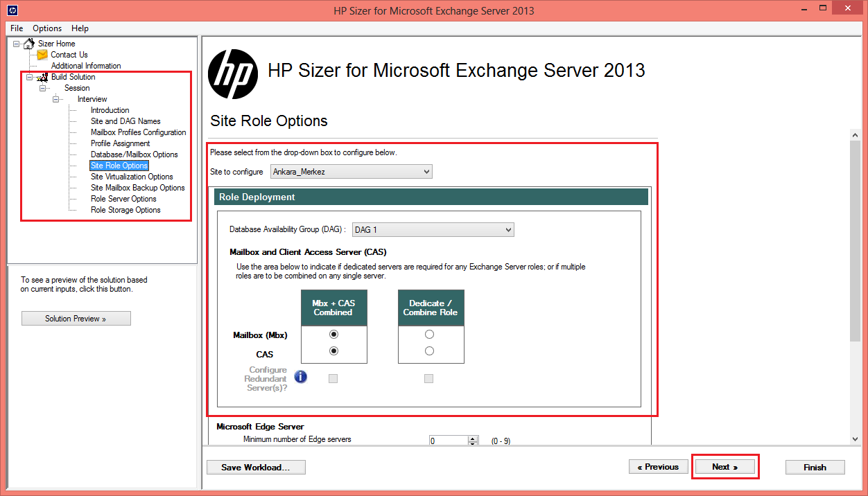Select Mailbox radio under Mbx + CAS Combined
This screenshot has width=868, height=496.
[x=333, y=335]
